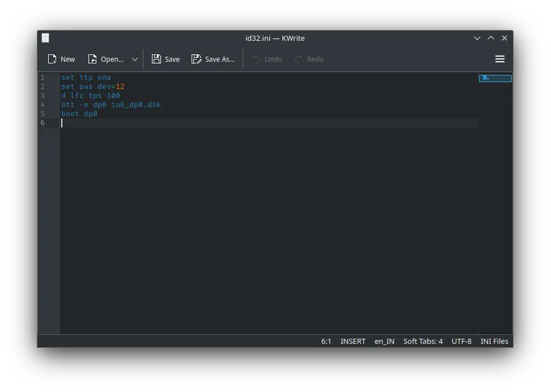Image resolution: width=551 pixels, height=392 pixels.
Task: Click the Save As icon
Action: (196, 59)
